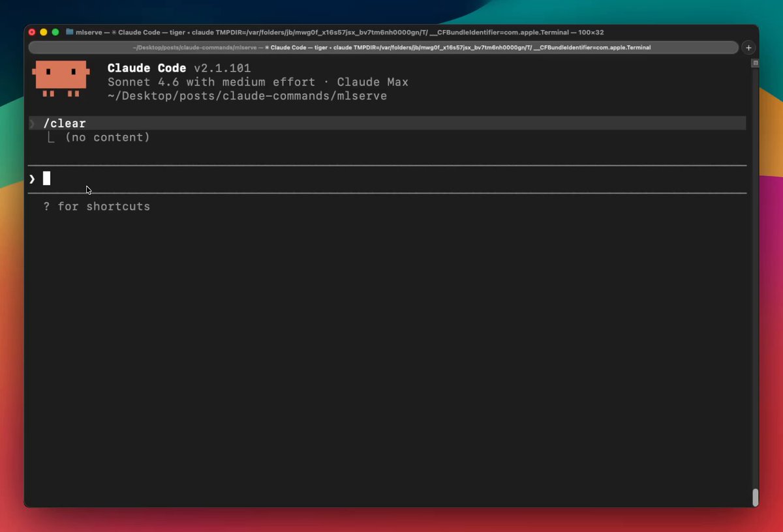The height and width of the screenshot is (532, 783).
Task: Click the scrollbar thumb at bottom right
Action: pyautogui.click(x=755, y=497)
